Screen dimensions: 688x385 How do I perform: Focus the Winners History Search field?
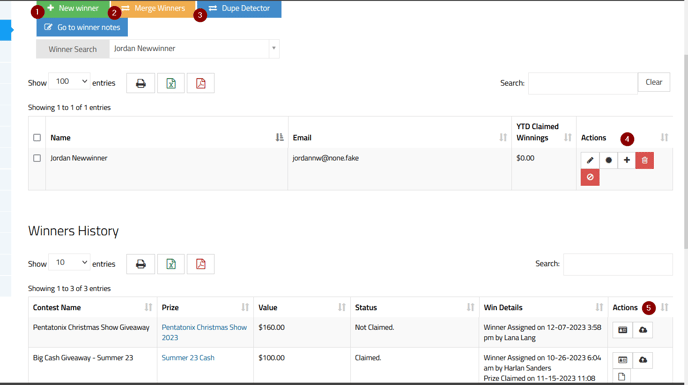click(618, 264)
